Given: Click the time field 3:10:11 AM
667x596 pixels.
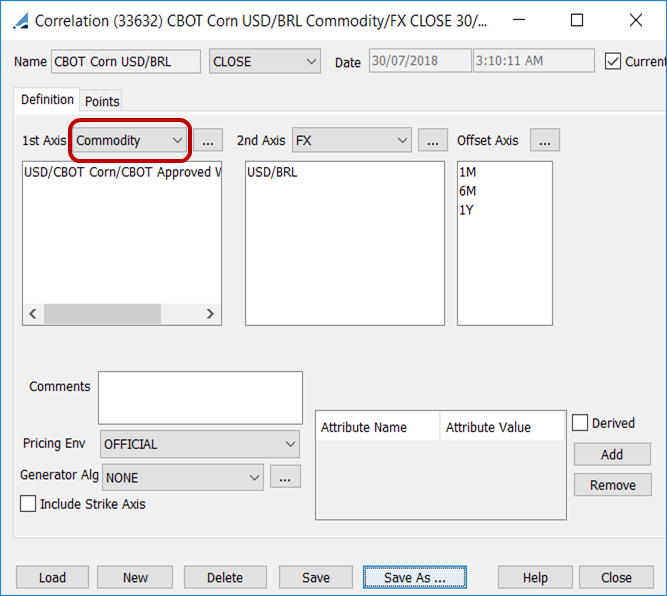Looking at the screenshot, I should [x=534, y=60].
